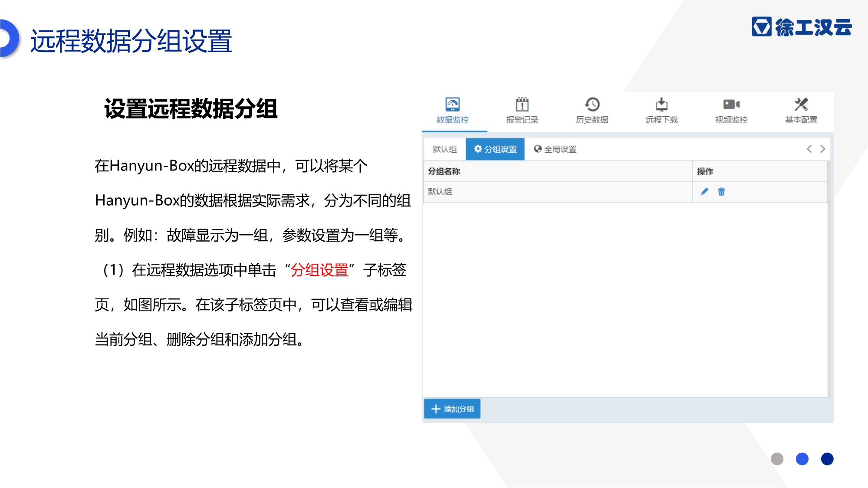This screenshot has width=868, height=488.
Task: Open the 报警记录 alarm records tab
Action: pyautogui.click(x=522, y=111)
